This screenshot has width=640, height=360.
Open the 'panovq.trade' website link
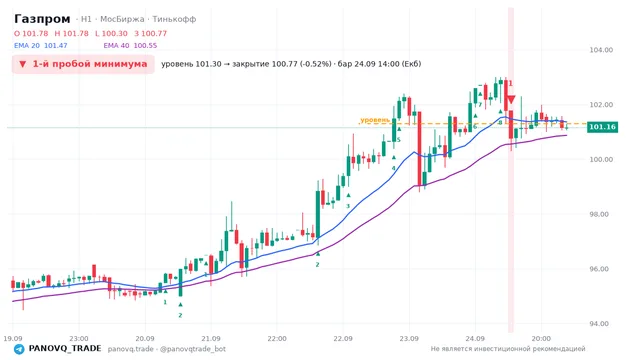click(x=131, y=349)
